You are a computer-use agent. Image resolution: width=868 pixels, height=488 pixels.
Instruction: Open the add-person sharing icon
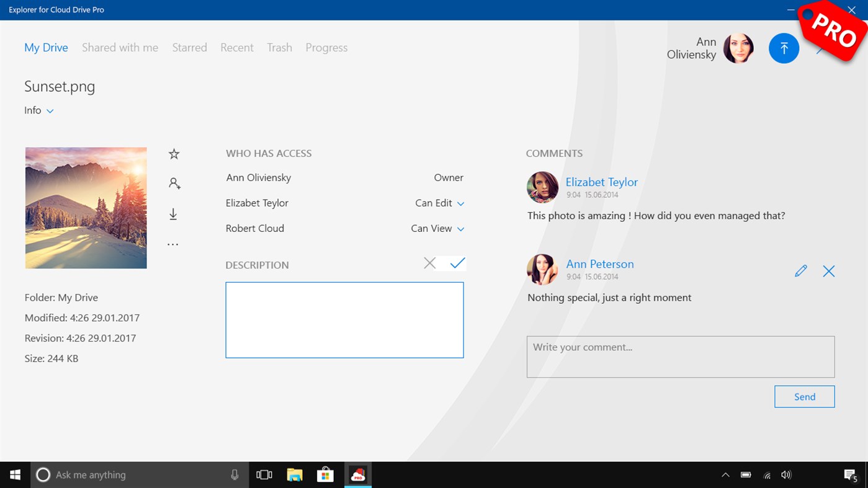173,183
